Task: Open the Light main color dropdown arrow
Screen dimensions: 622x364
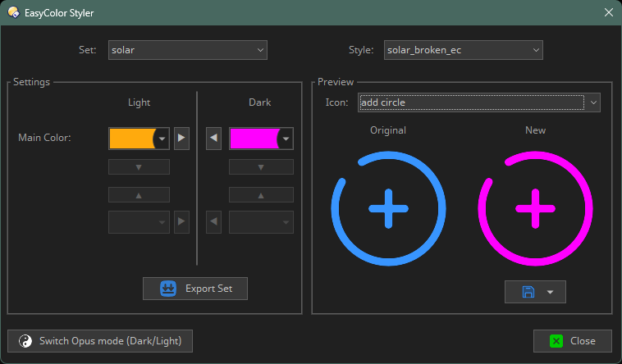Action: coord(162,139)
